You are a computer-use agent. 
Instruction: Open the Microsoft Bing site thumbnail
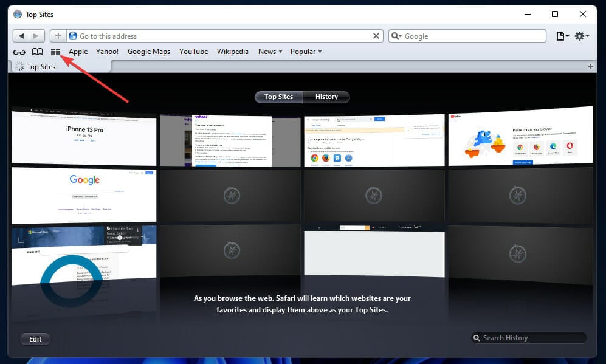(x=84, y=256)
